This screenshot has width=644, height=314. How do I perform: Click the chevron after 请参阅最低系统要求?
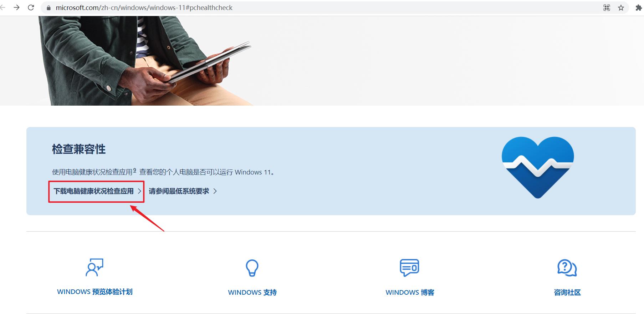(215, 191)
